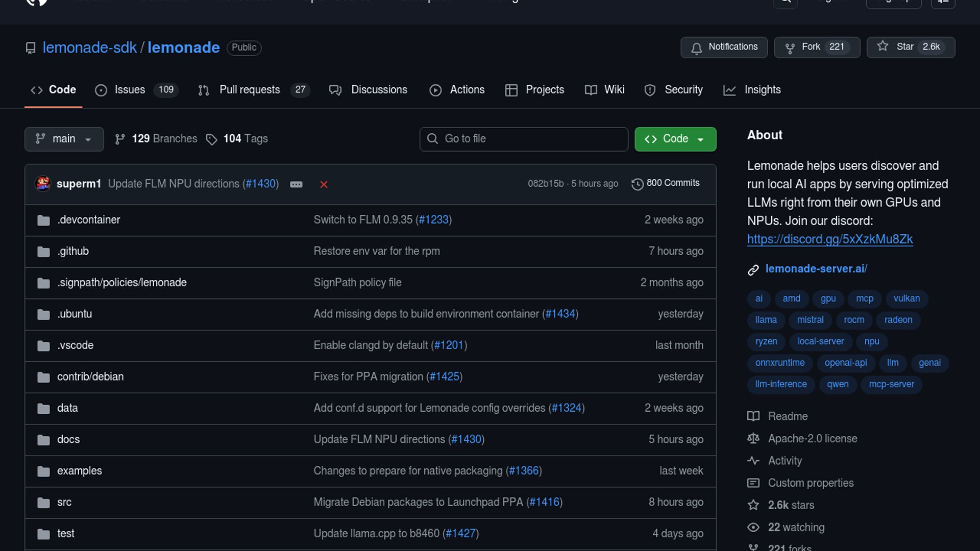The width and height of the screenshot is (980, 551).
Task: Click the Notifications bell button
Action: 723,47
